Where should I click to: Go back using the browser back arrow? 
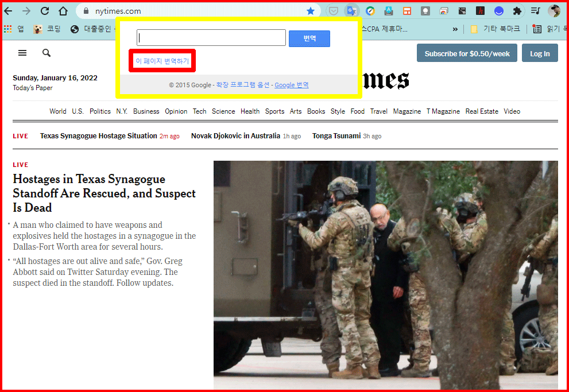coord(8,11)
